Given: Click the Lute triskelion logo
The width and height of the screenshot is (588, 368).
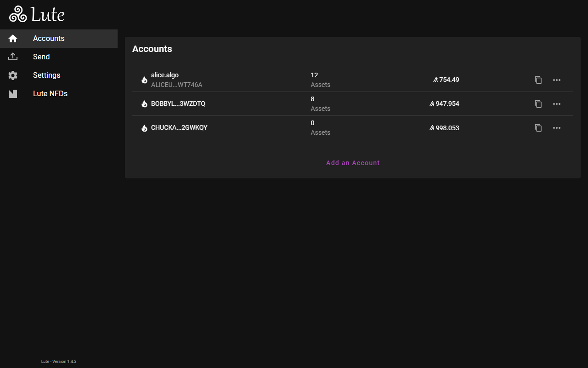Looking at the screenshot, I should (18, 14).
